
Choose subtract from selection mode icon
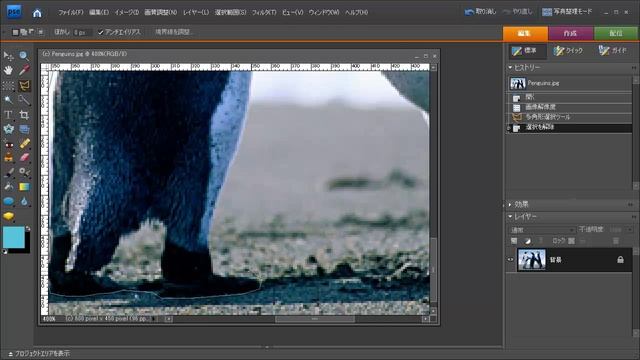[32, 32]
